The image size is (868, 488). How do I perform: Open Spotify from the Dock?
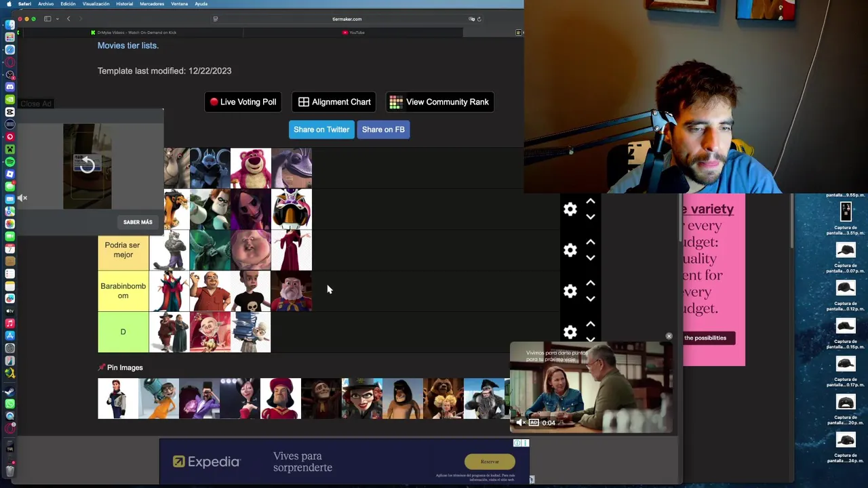[9, 161]
